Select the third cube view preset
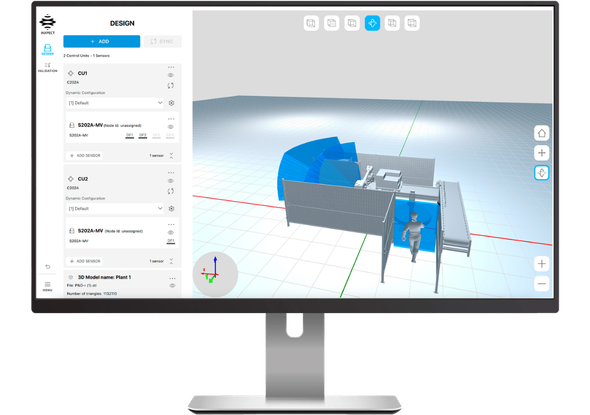The image size is (590, 415). coord(352,23)
